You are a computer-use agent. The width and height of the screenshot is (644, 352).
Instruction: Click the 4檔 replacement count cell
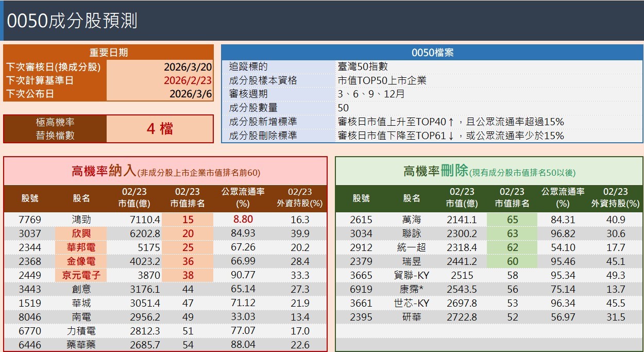[x=160, y=128]
